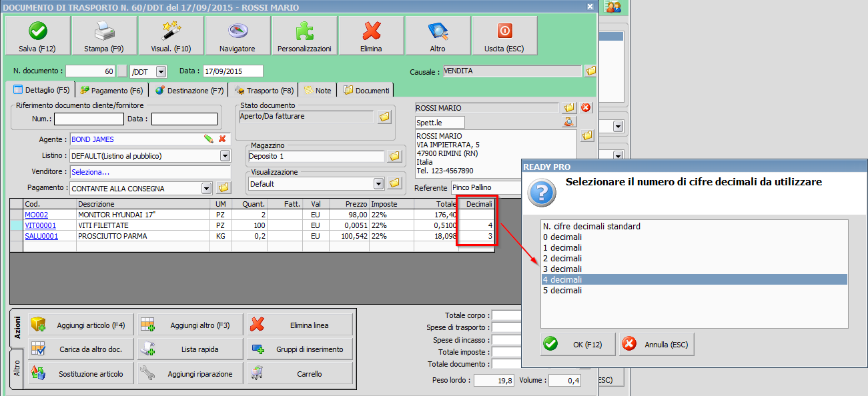Image resolution: width=868 pixels, height=396 pixels.
Task: Open folder icon next to Visualizzazione Default
Action: click(x=394, y=183)
